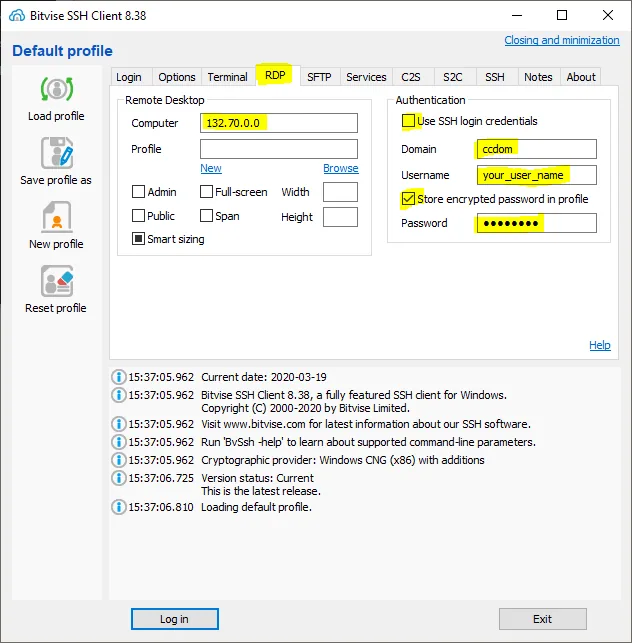Enable the Public checkbox
The width and height of the screenshot is (632, 643).
138,216
